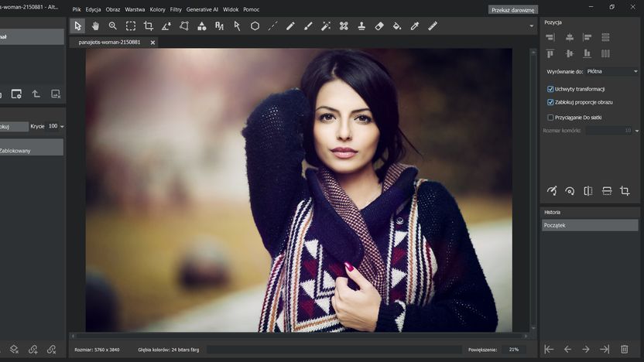Enable Przyciąganie Do siatki checkbox

550,118
